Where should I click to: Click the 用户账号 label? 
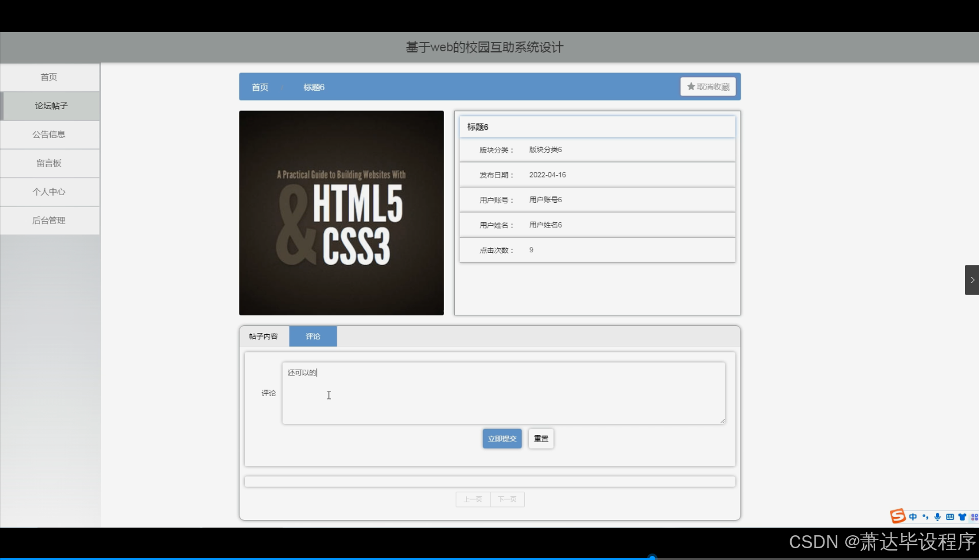496,200
